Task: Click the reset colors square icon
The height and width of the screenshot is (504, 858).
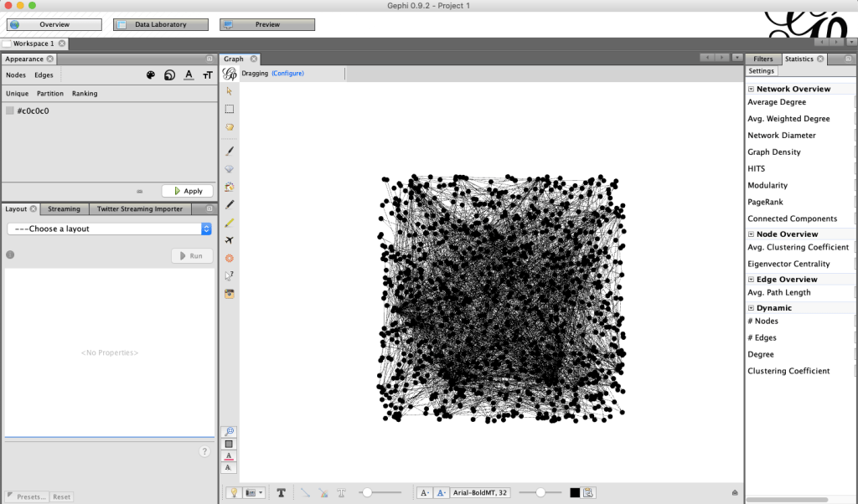Action: 230,445
